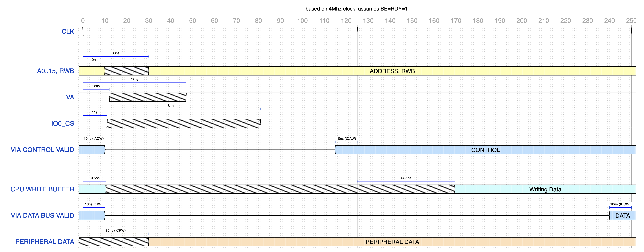Click the yellow ADDRESS, RWB block
The width and height of the screenshot is (644, 252).
392,71
